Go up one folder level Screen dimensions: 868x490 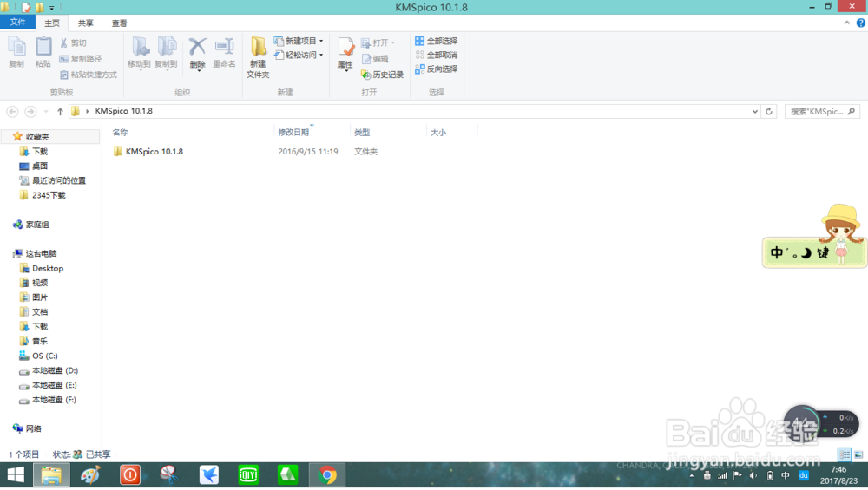click(60, 111)
